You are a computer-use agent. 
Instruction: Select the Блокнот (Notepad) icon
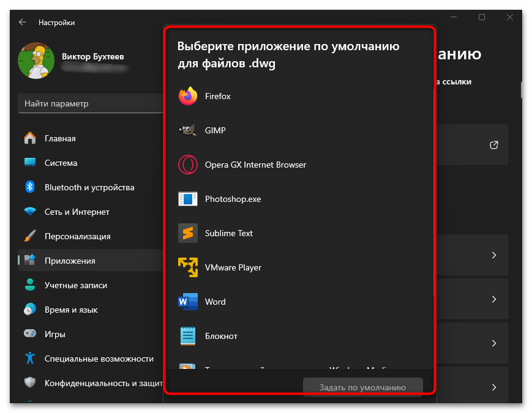187,336
